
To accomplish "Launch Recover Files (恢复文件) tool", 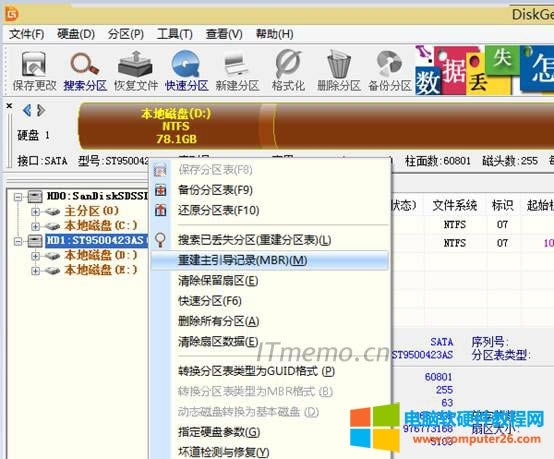I will 136,71.
